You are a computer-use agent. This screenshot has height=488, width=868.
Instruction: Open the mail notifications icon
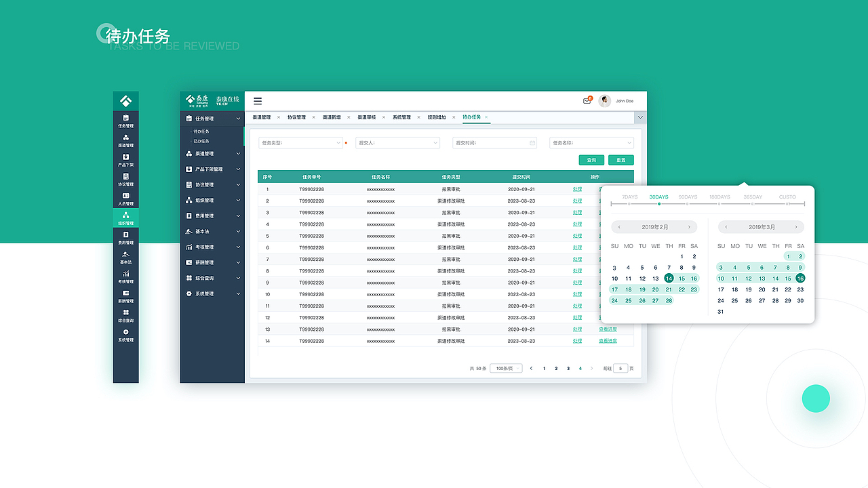coord(587,101)
